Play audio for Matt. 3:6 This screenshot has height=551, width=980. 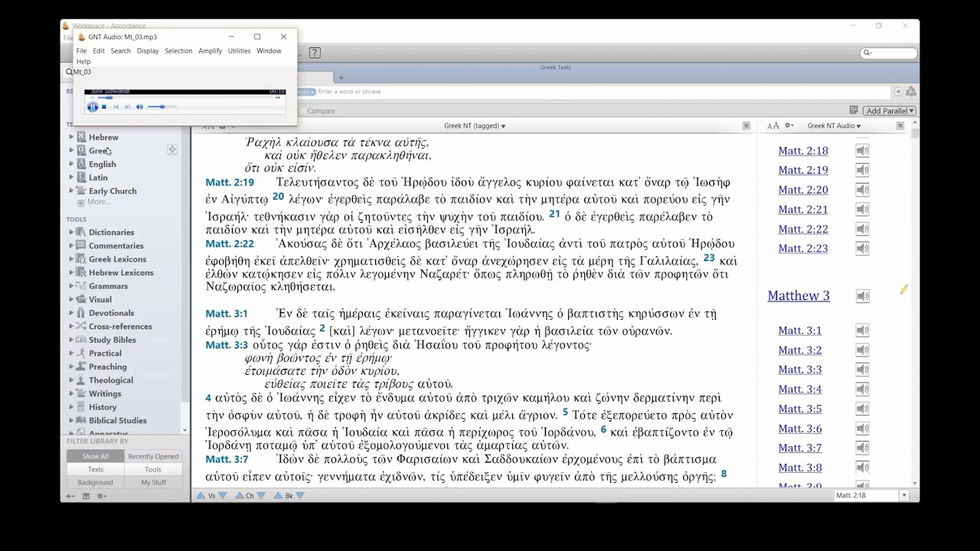coord(862,429)
